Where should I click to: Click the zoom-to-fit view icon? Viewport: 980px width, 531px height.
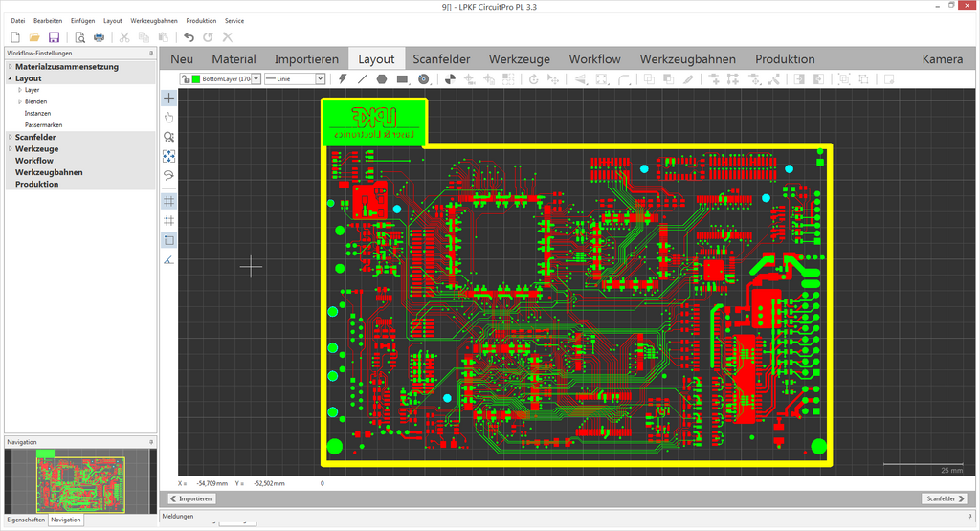169,156
